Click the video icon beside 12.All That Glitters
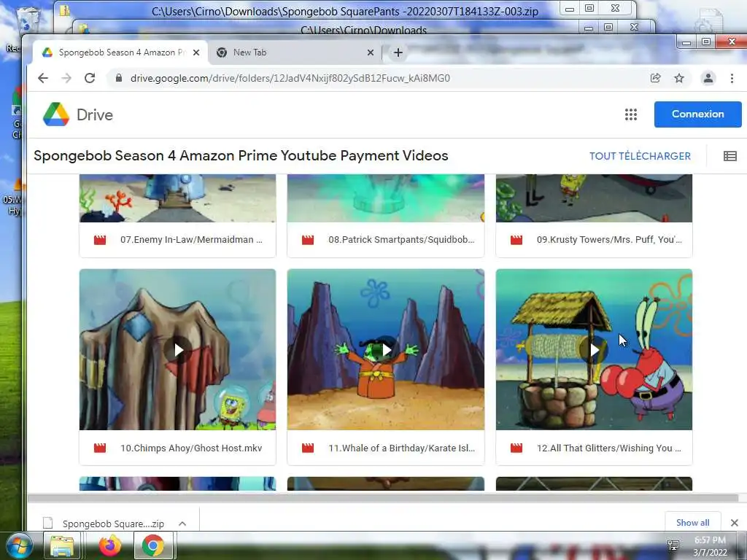The image size is (747, 560). tap(516, 448)
